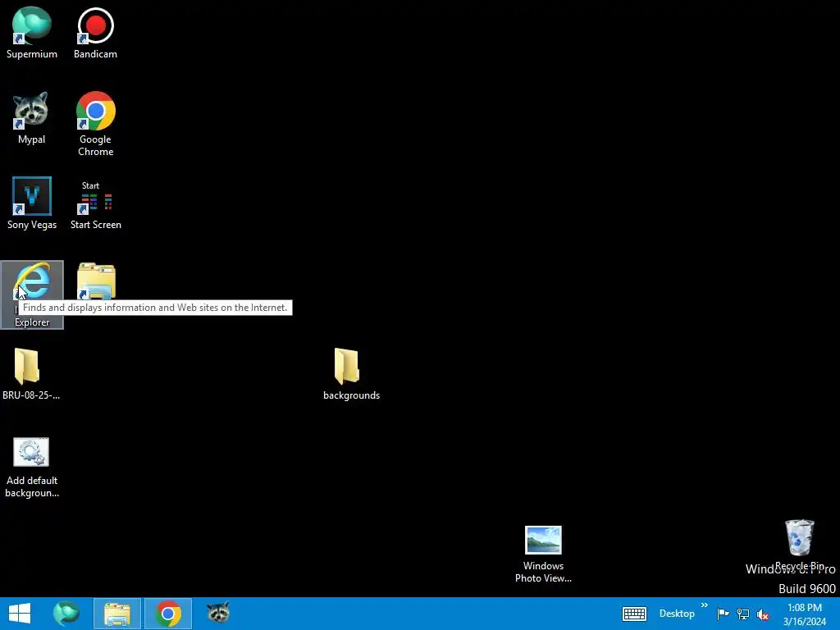Image resolution: width=840 pixels, height=630 pixels.
Task: Click the network status tray icon
Action: [743, 614]
